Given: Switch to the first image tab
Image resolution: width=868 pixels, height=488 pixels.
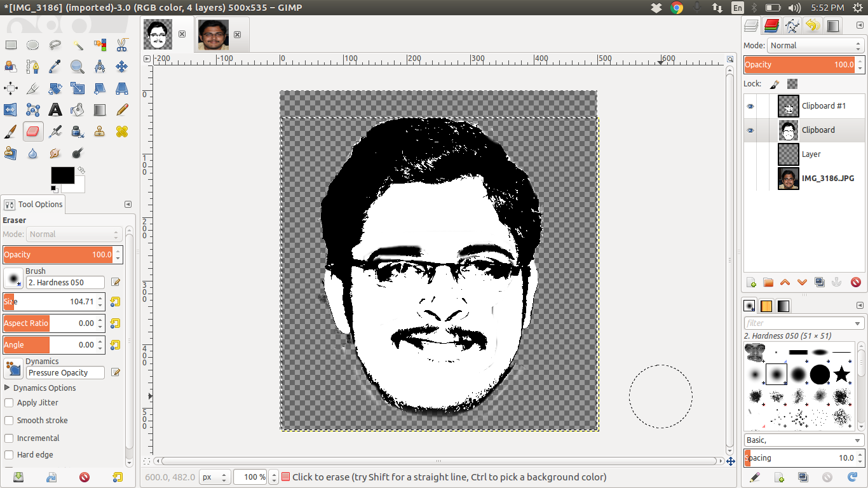Looking at the screenshot, I should click(158, 34).
